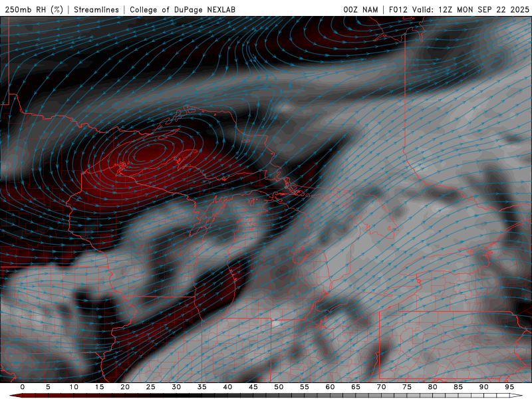This screenshot has height=399, width=532.
Task: Click the 80 tick on color scale
Action: pyautogui.click(x=432, y=387)
